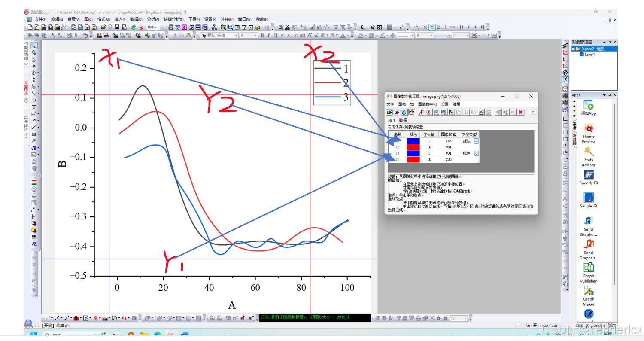The height and width of the screenshot is (341, 644).
Task: Toggle Layer1 checkbox in Object Manager
Action: tap(582, 55)
